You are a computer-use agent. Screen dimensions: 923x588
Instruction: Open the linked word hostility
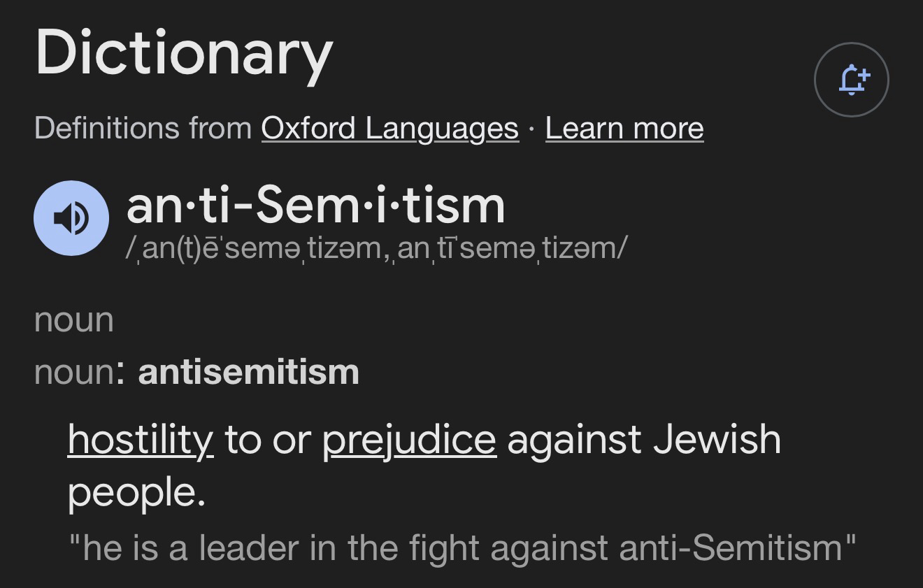pos(140,440)
